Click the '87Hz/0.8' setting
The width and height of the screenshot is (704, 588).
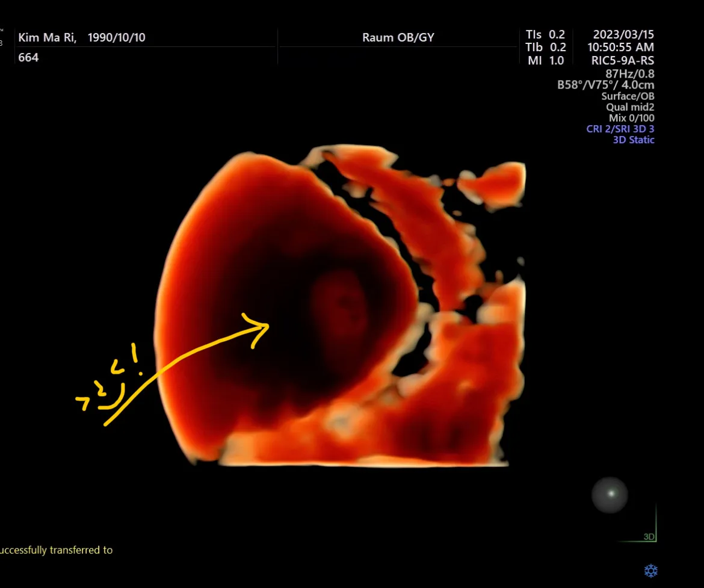[x=629, y=73]
